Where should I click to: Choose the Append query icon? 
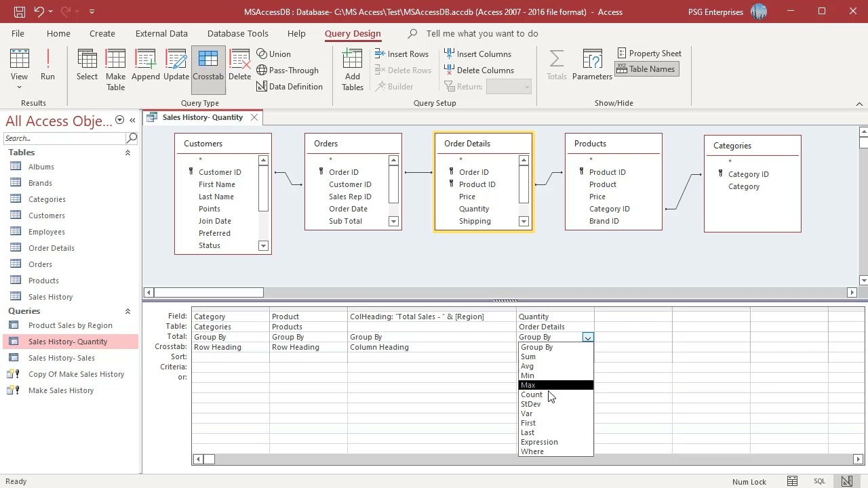pos(145,65)
